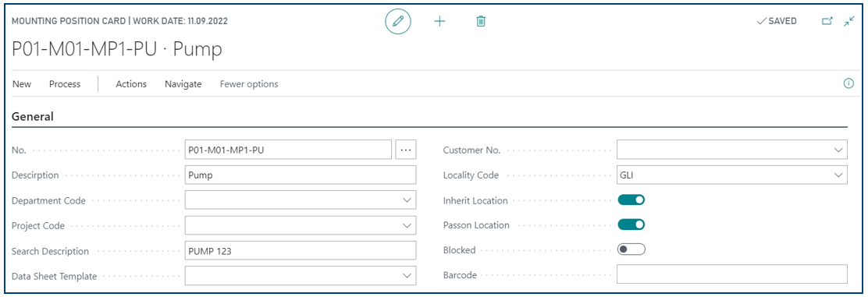Click the trash bin delete icon
Image resolution: width=868 pixels, height=297 pixels.
click(481, 22)
